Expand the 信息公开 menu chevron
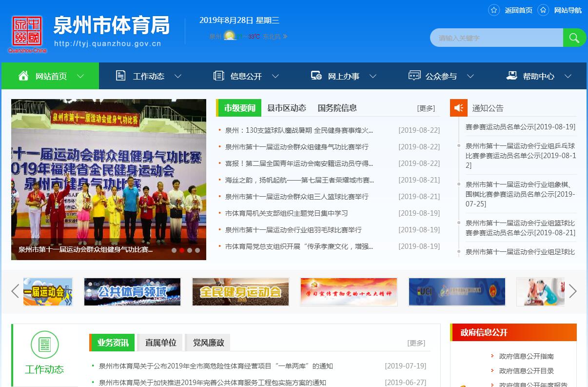Image resolution: width=588 pixels, height=387 pixels. [275, 76]
